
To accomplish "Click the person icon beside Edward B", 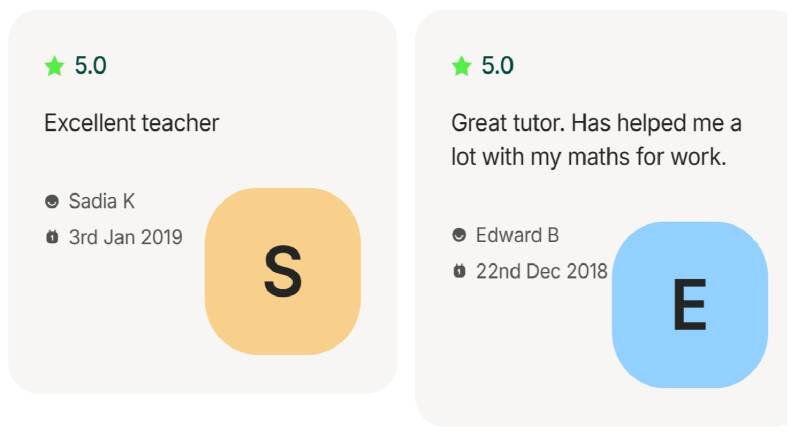I will [x=459, y=236].
